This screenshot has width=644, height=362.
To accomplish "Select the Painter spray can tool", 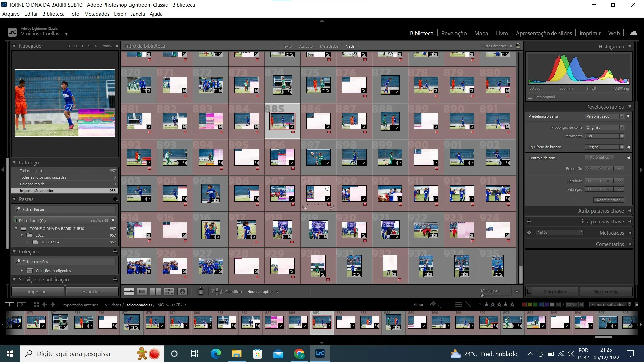I will coord(201,292).
